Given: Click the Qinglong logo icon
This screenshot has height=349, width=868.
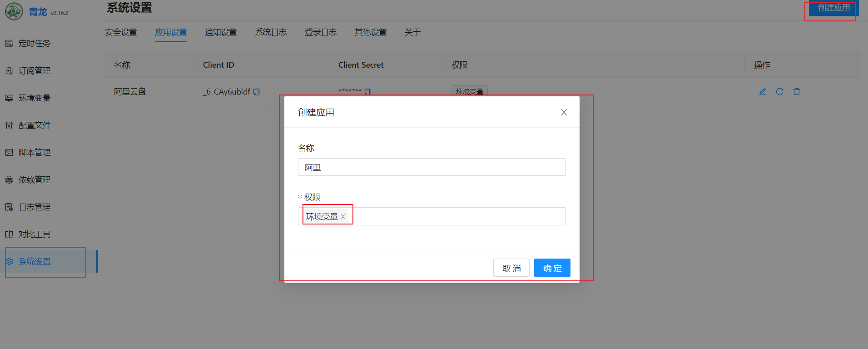Looking at the screenshot, I should click(14, 11).
